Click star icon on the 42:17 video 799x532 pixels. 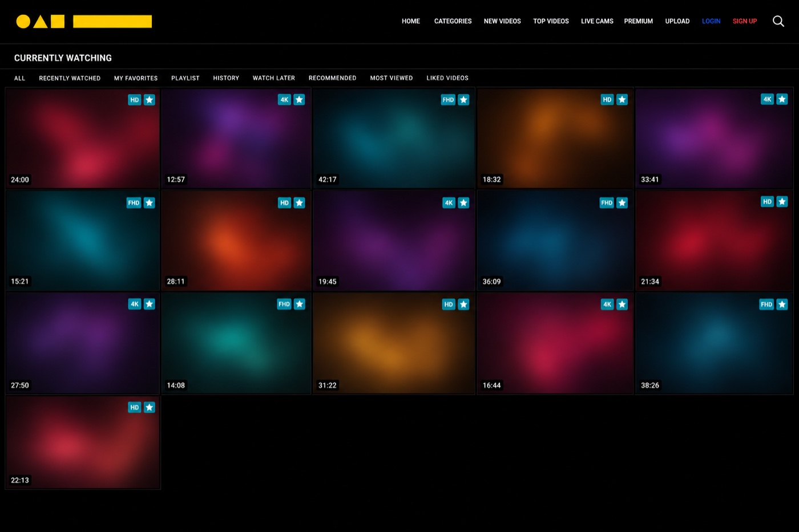pyautogui.click(x=463, y=100)
